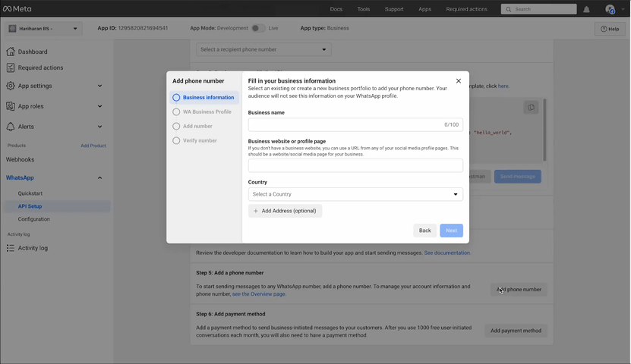The image size is (631, 364).
Task: Click the Help button
Action: click(610, 29)
